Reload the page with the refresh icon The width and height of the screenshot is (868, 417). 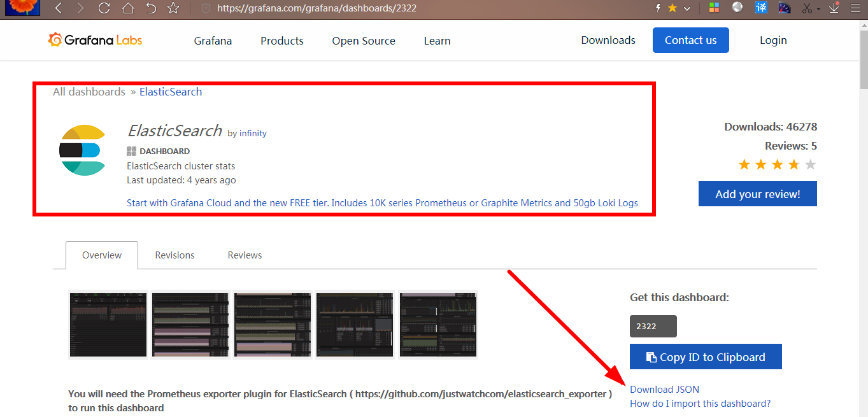coord(104,8)
